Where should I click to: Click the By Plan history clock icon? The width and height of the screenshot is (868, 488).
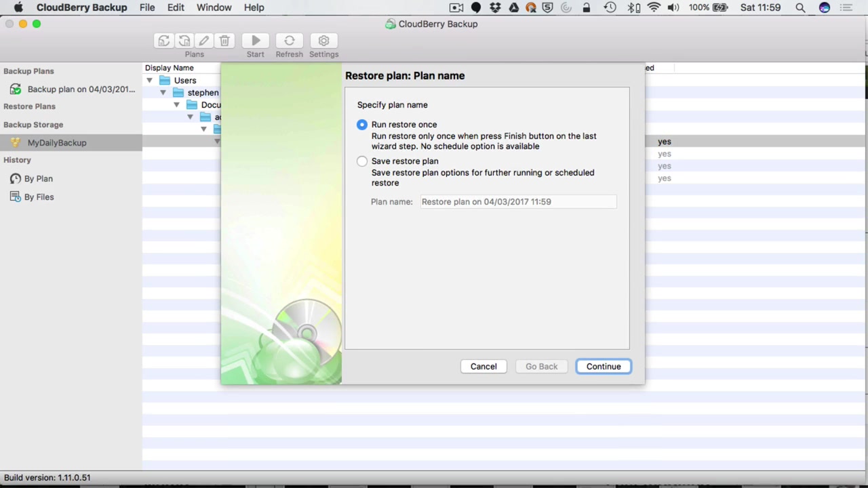coord(15,179)
